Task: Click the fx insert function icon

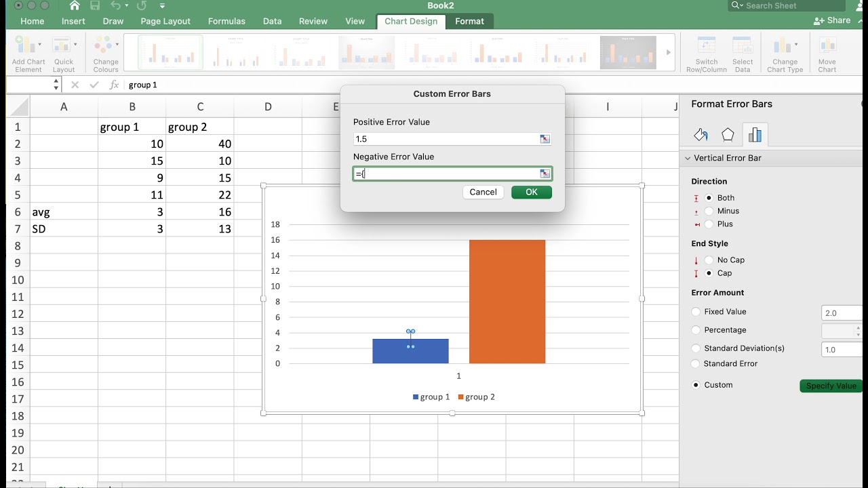Action: coord(114,85)
